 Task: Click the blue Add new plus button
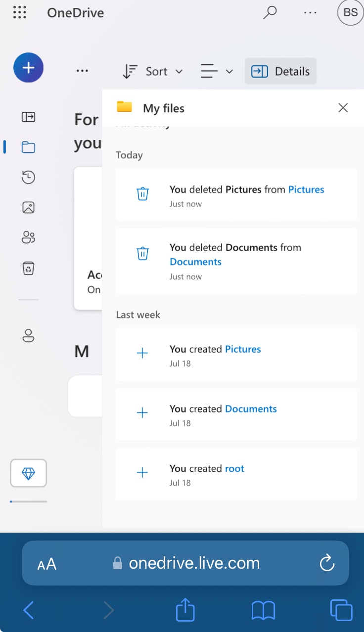click(28, 68)
